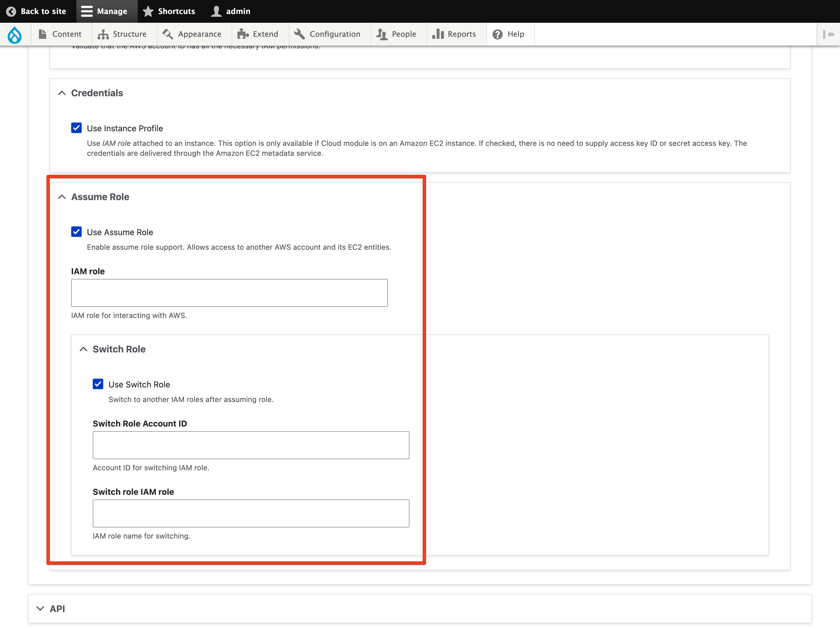Open Shortcuts via the star icon
The image size is (840, 629).
click(148, 11)
